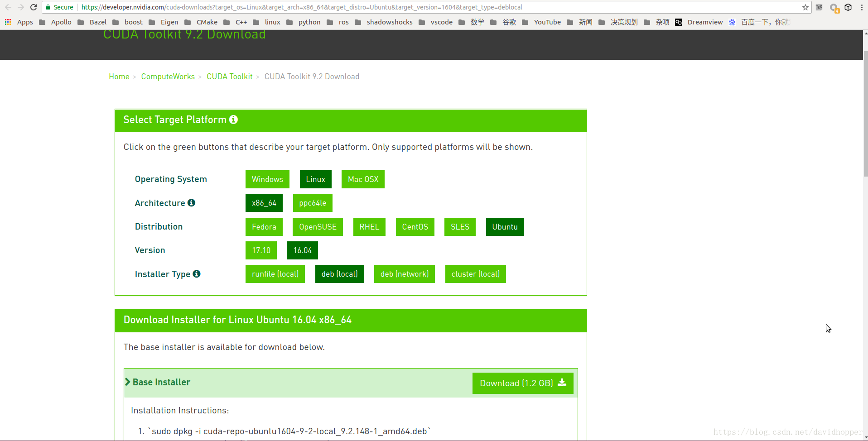The image size is (868, 441).
Task: Select Linux operating system
Action: point(316,179)
